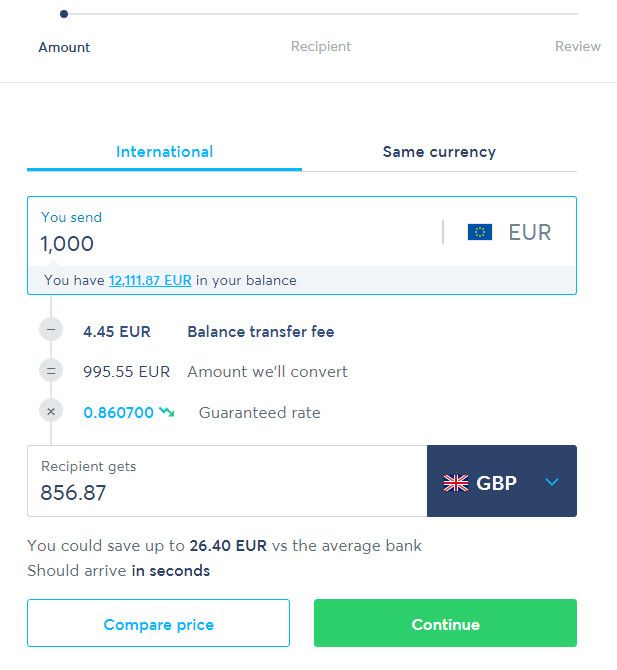Click the UK flag icon
Screen dimensions: 617x670
456,483
